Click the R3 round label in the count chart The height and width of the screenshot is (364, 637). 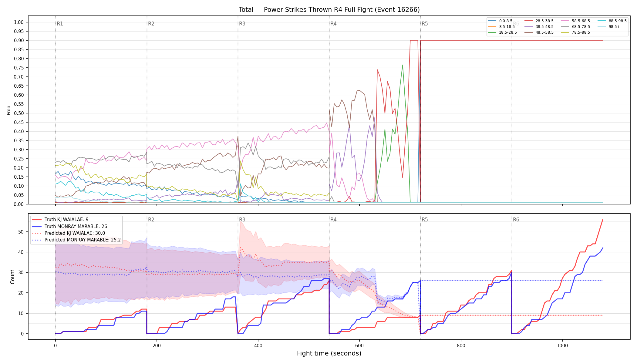242,220
